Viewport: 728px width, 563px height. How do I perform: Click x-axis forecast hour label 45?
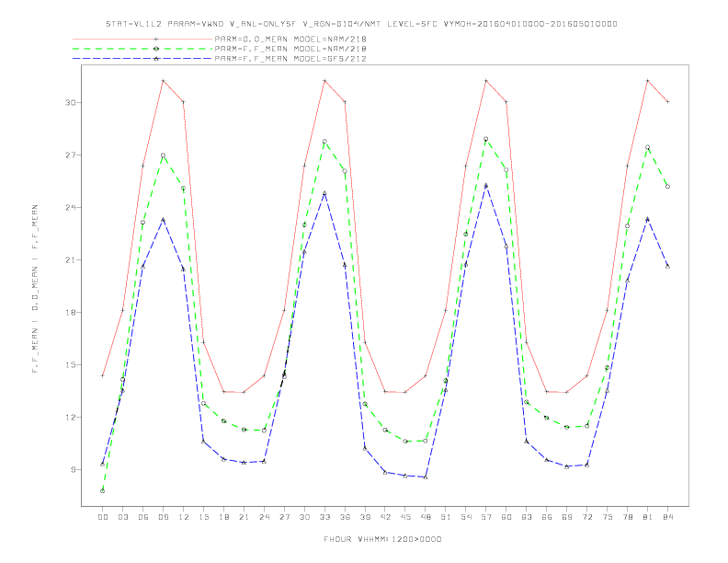coord(405,517)
